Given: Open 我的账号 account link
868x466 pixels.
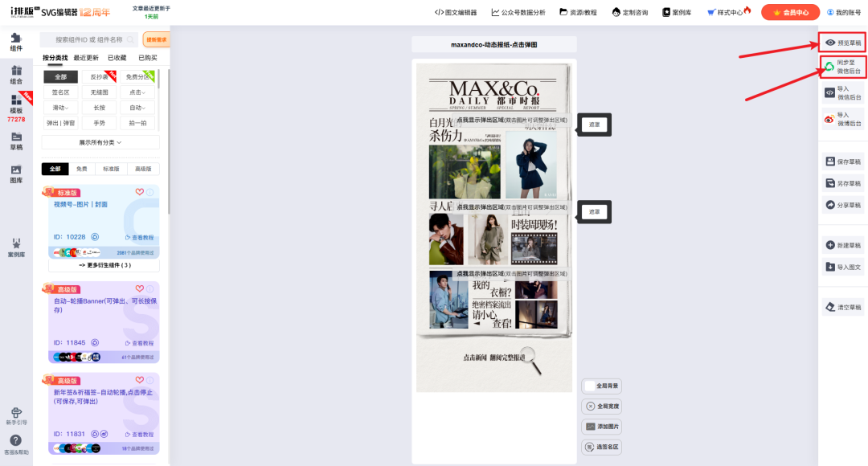Looking at the screenshot, I should [844, 12].
